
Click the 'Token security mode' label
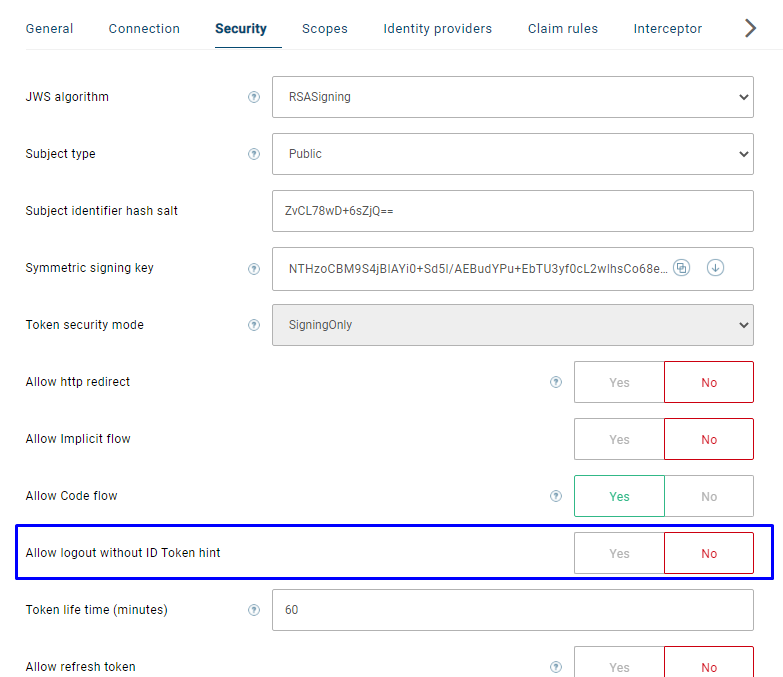coord(84,325)
